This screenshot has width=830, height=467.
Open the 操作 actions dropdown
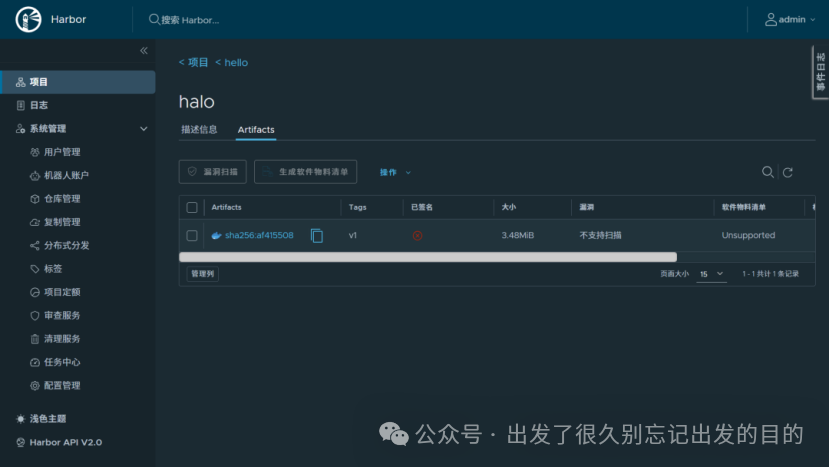395,173
